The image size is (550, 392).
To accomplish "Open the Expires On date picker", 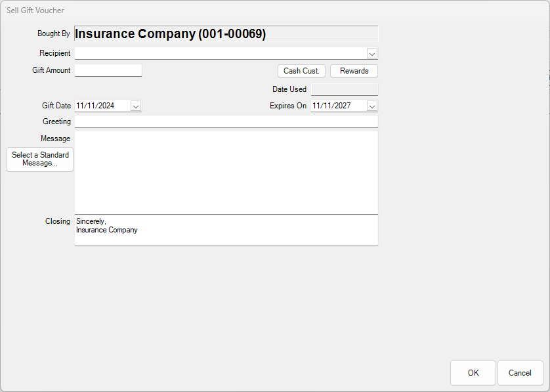I will click(372, 106).
